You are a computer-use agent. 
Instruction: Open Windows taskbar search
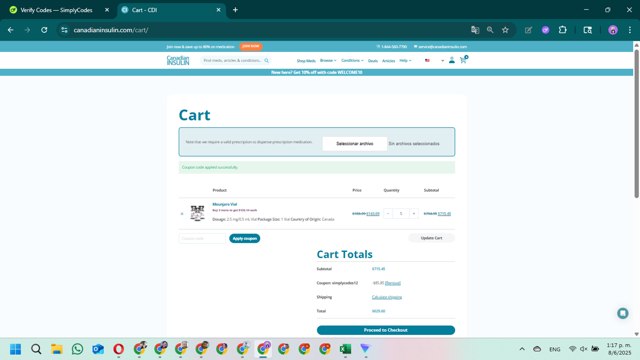[36, 349]
